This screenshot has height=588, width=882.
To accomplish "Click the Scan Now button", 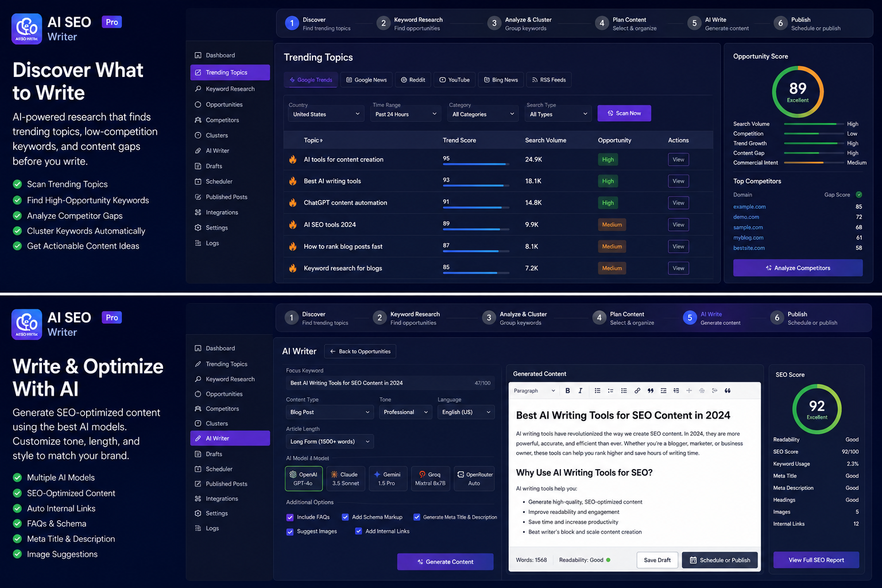I will 624,113.
